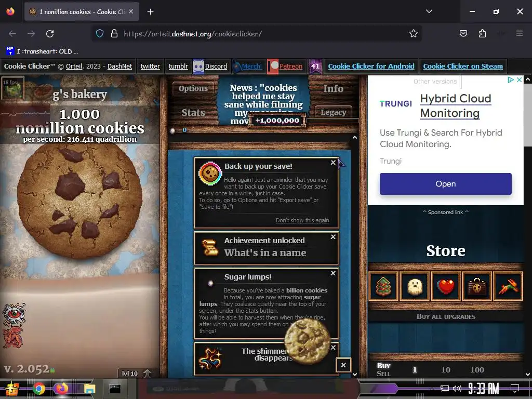
Task: Reload the Cookie Clicker page
Action: click(50, 34)
